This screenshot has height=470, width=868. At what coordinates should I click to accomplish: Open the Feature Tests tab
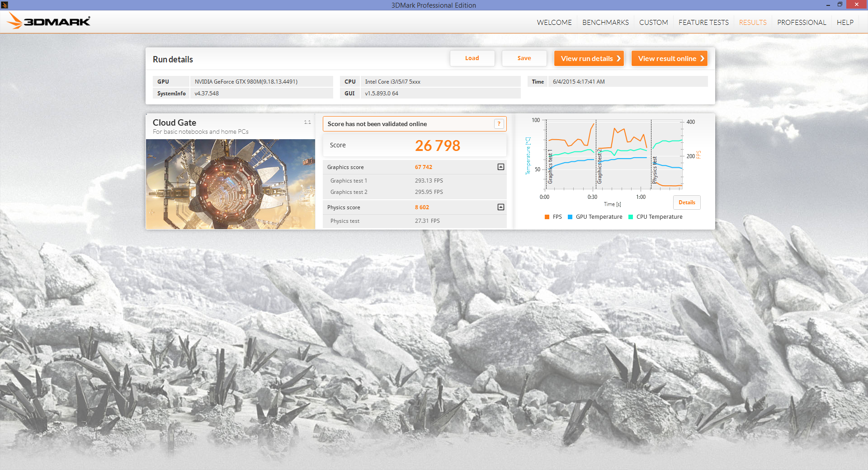point(703,22)
